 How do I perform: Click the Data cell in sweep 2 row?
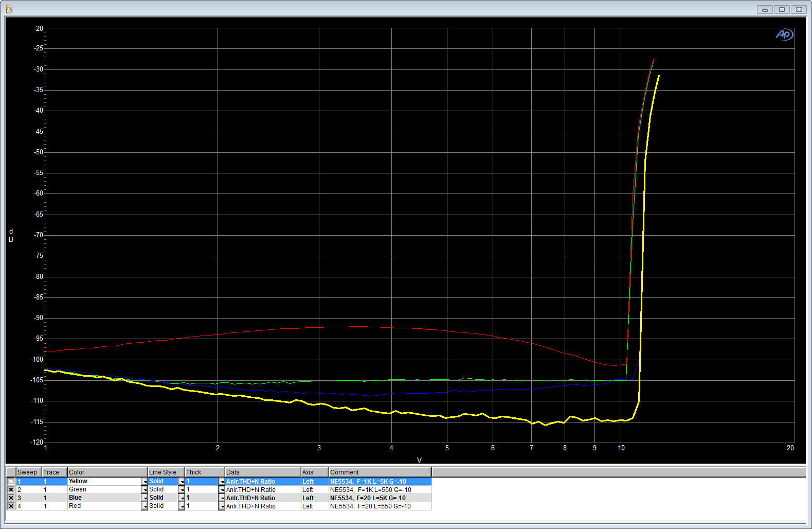pyautogui.click(x=263, y=490)
